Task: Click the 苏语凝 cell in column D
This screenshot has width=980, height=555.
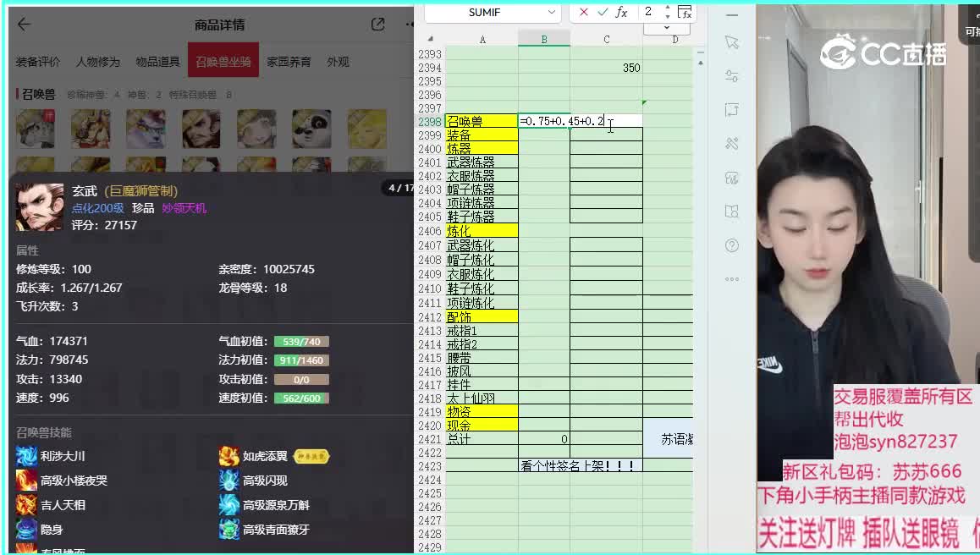Action: (x=669, y=439)
